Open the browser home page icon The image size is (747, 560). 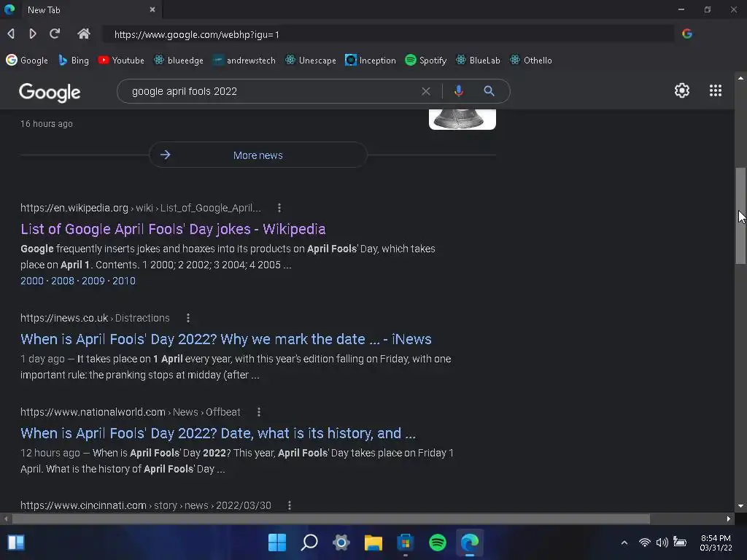pyautogui.click(x=83, y=34)
